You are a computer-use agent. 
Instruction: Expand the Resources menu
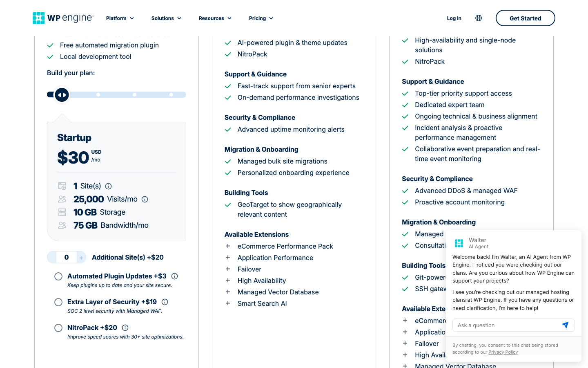(x=215, y=18)
